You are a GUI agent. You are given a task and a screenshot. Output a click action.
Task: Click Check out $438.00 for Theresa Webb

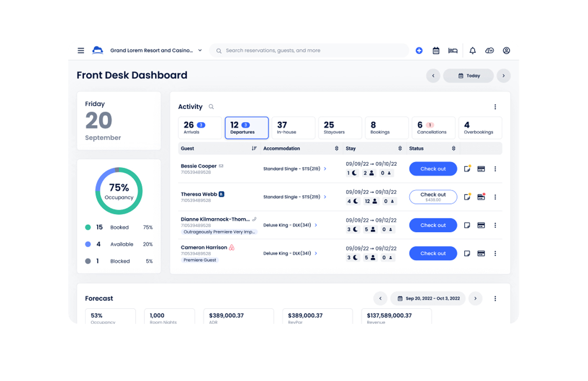pyautogui.click(x=433, y=197)
